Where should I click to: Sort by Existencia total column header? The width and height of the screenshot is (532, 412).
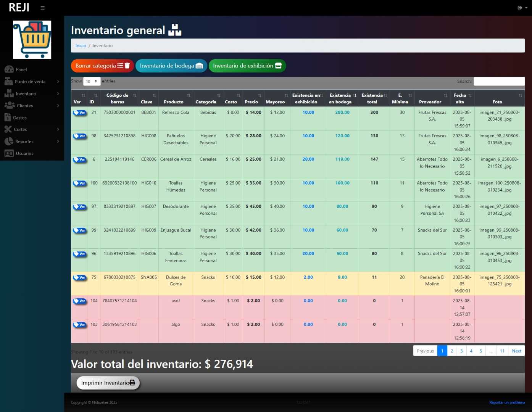point(374,99)
